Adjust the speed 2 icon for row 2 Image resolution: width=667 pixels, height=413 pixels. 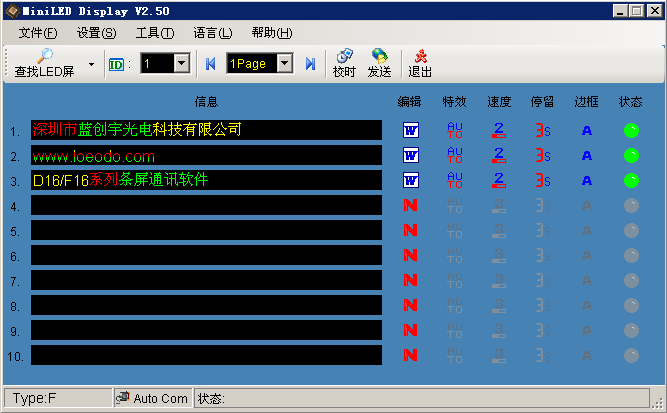499,155
